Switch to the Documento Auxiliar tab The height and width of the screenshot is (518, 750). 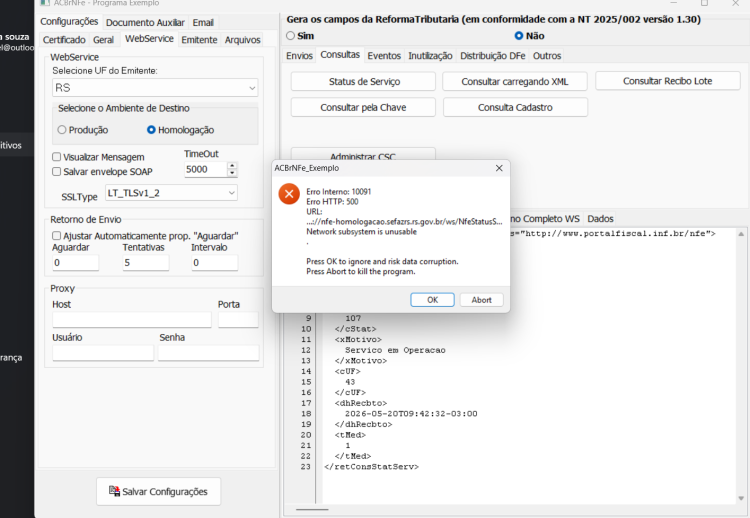[145, 22]
